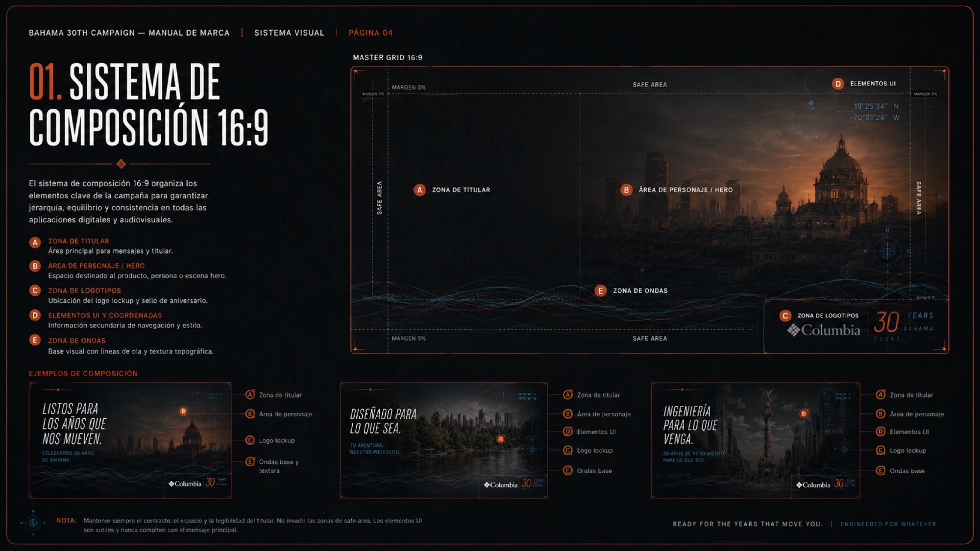Click "MARGEN 5%" at the grid's top edge
Screen dimensions: 980x551
tap(409, 88)
